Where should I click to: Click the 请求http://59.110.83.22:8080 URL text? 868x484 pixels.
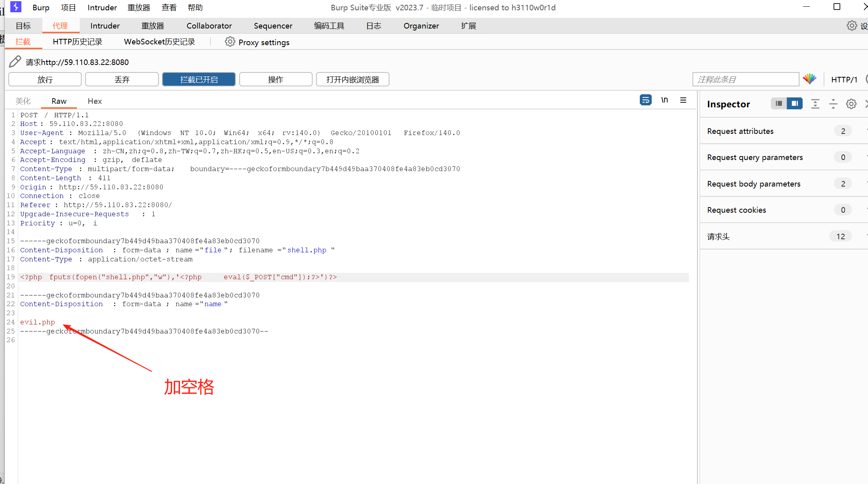pos(77,62)
